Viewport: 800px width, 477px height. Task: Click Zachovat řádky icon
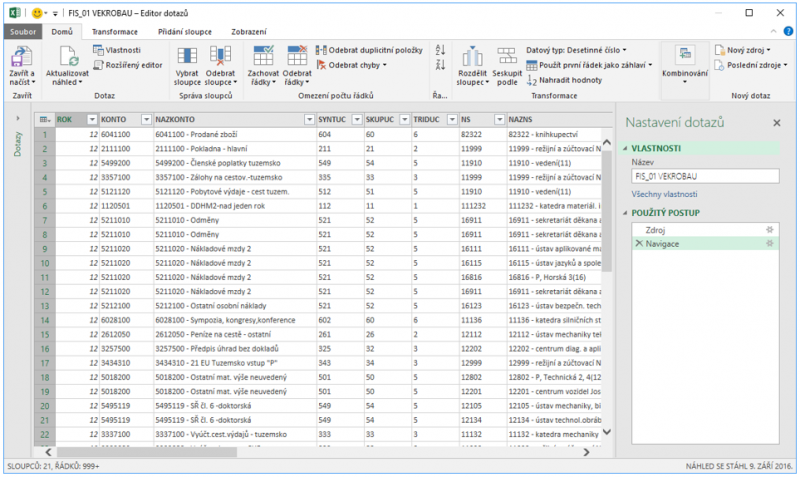coord(264,55)
